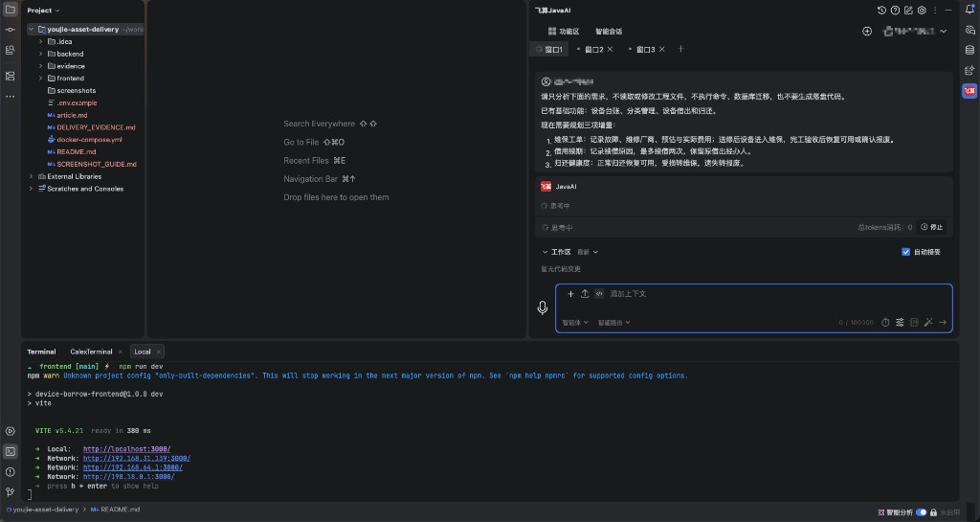This screenshot has width=980, height=522.
Task: Click the microphone voice input icon
Action: click(x=543, y=307)
